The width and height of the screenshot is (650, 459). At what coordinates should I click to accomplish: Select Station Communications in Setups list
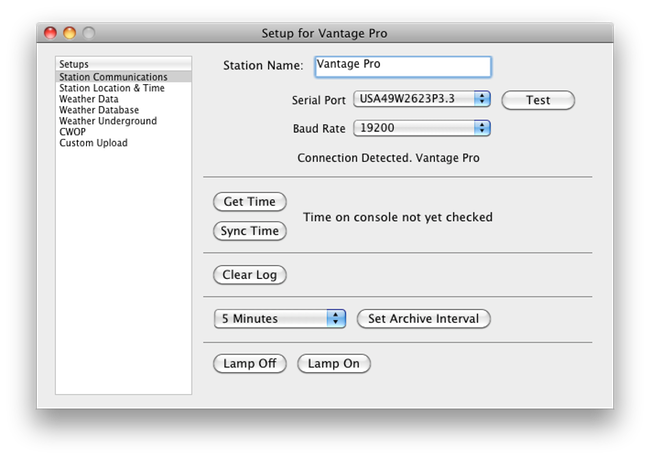click(x=124, y=77)
